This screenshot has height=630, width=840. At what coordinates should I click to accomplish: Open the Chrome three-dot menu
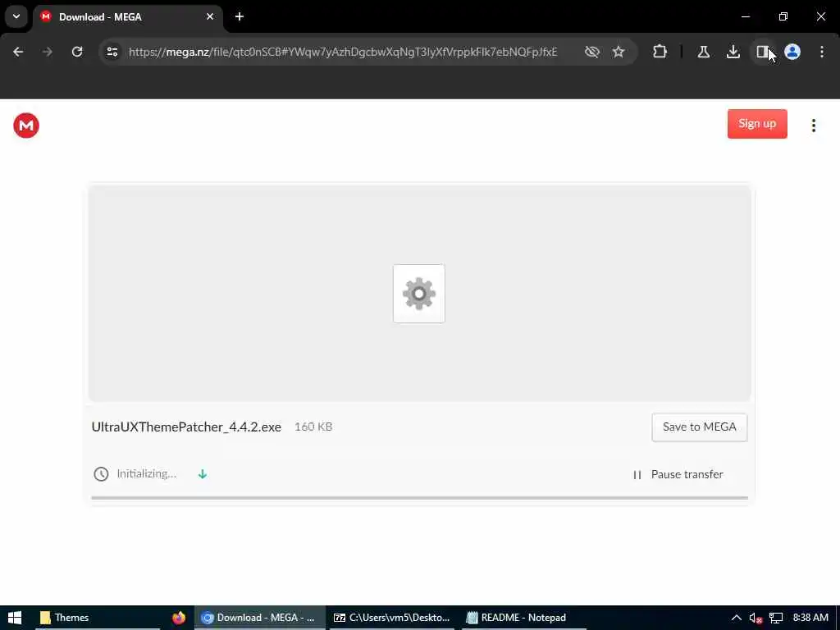pos(822,52)
